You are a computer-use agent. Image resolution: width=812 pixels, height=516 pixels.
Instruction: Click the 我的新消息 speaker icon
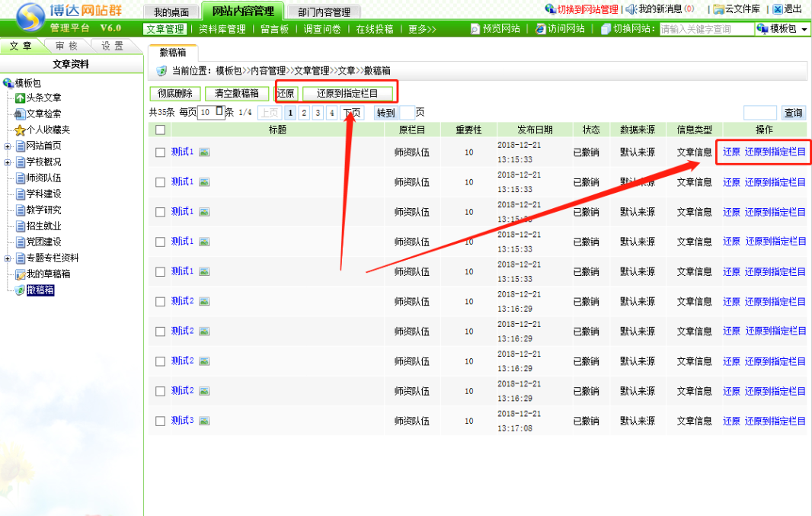[x=631, y=9]
